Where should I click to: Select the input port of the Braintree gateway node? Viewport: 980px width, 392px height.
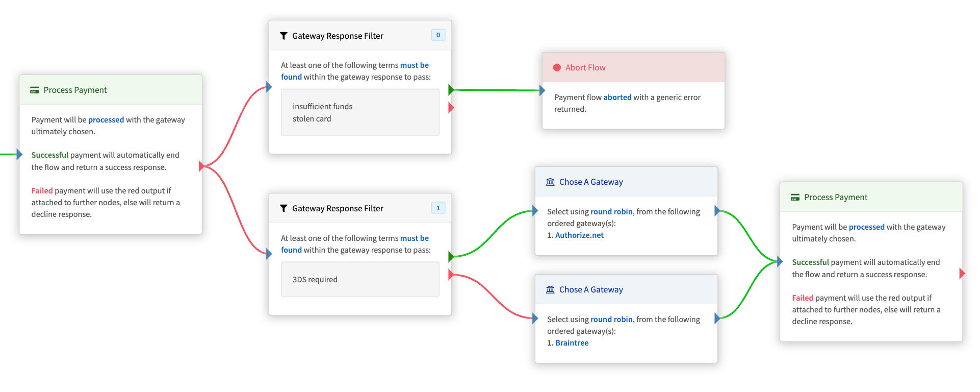click(535, 318)
